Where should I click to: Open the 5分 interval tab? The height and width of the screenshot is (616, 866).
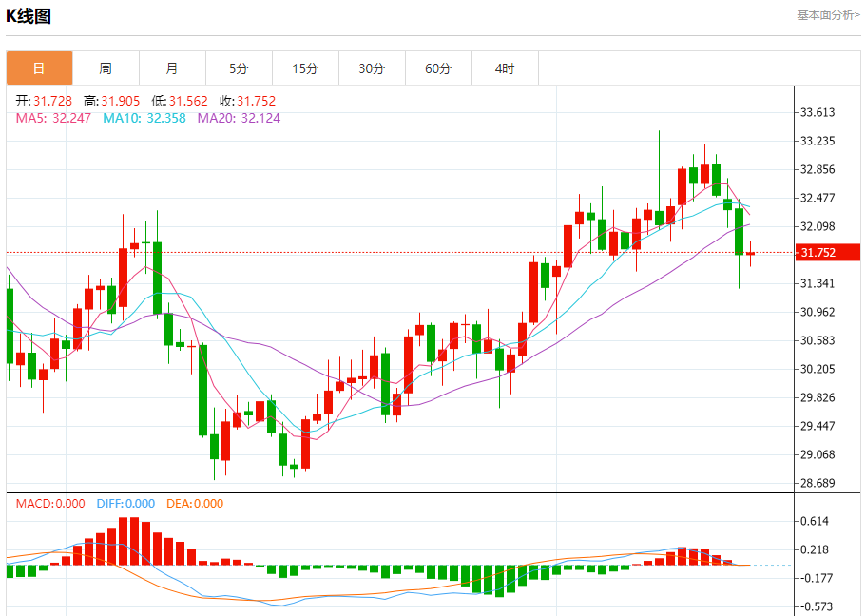pyautogui.click(x=239, y=68)
